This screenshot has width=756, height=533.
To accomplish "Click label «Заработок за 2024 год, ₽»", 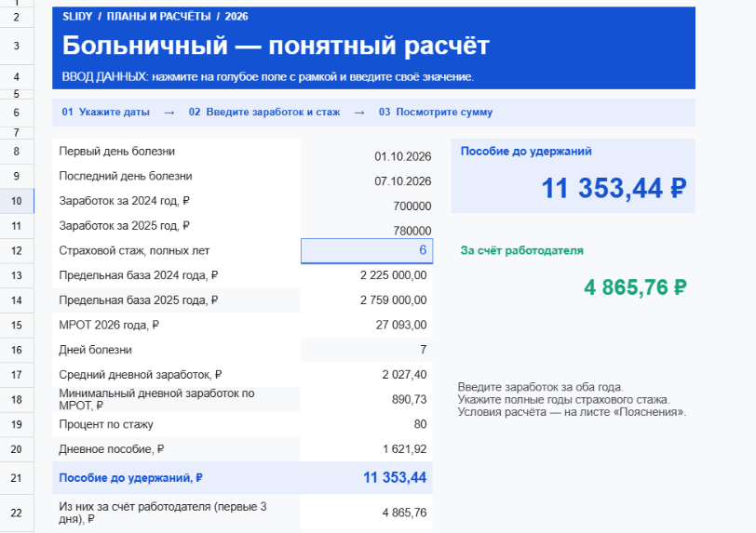I will point(124,201).
